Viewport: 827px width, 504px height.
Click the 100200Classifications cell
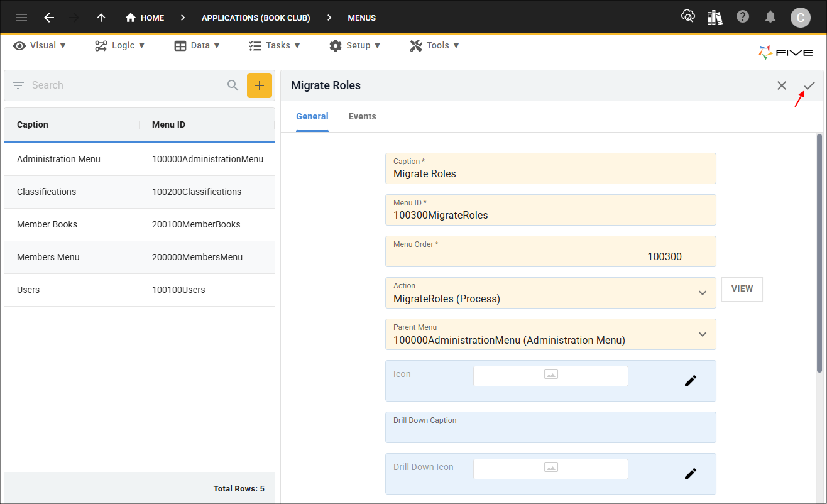click(197, 192)
